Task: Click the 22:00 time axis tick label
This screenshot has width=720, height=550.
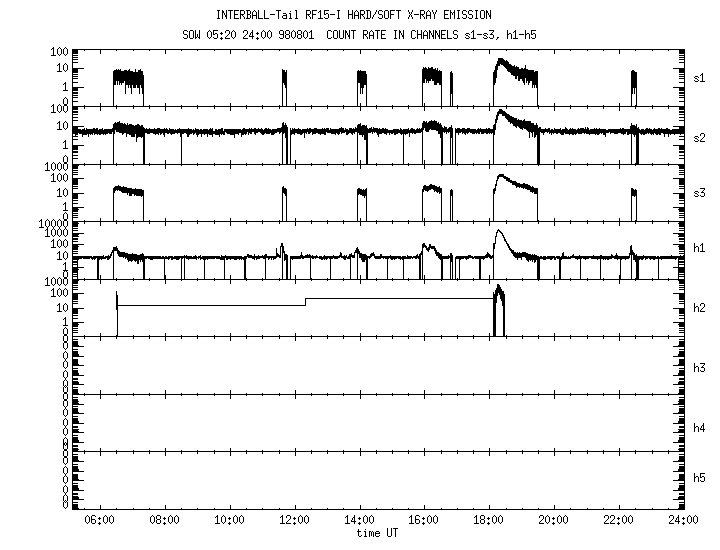Action: coord(618,520)
